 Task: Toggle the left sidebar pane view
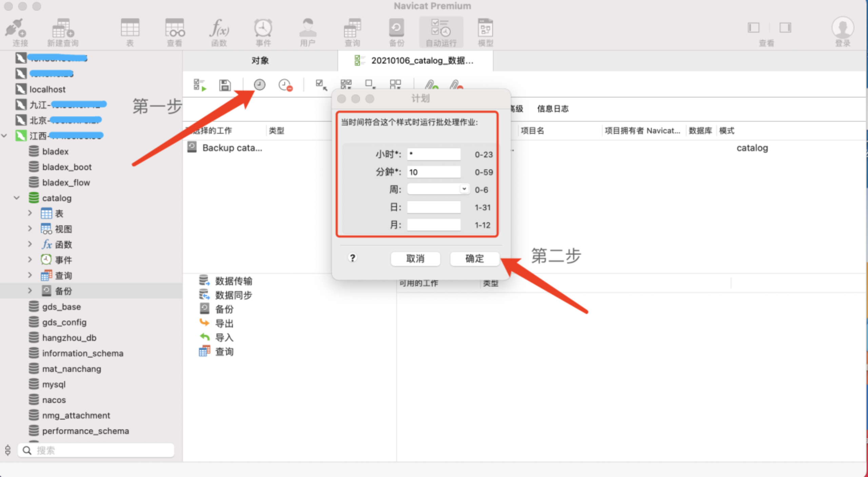pyautogui.click(x=753, y=28)
